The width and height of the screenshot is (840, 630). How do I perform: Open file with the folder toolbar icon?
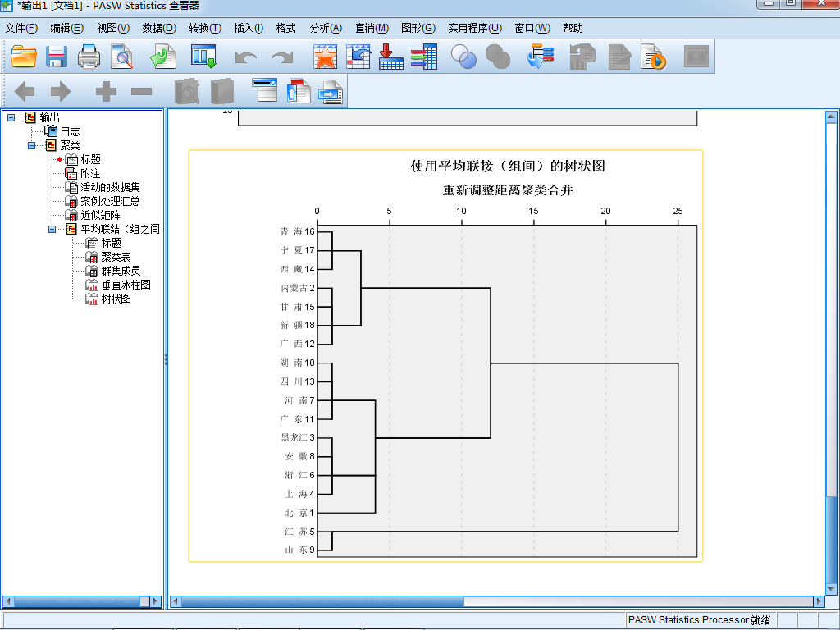[24, 57]
